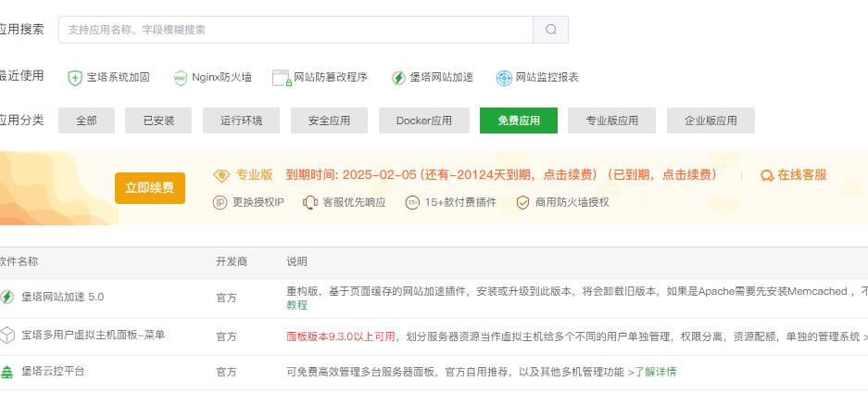Viewport: 868px width, 394px height.
Task: Open 堡塔云控平台 entry in table
Action: pyautogui.click(x=53, y=371)
